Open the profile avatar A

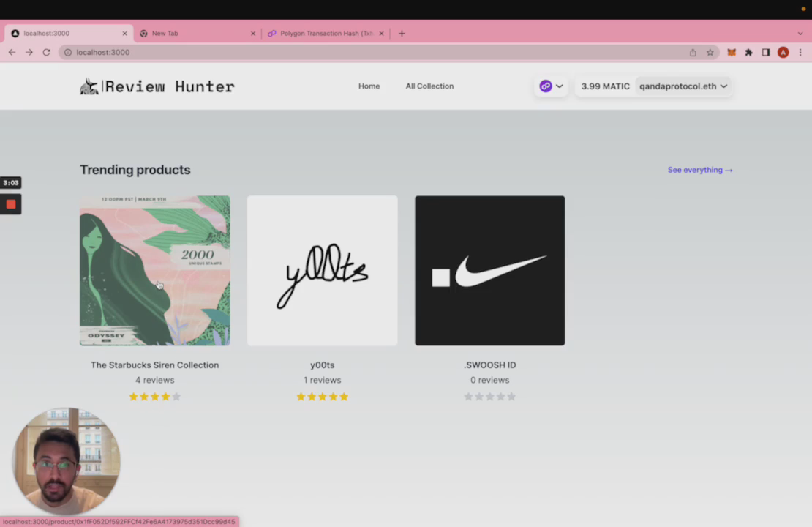(x=783, y=53)
